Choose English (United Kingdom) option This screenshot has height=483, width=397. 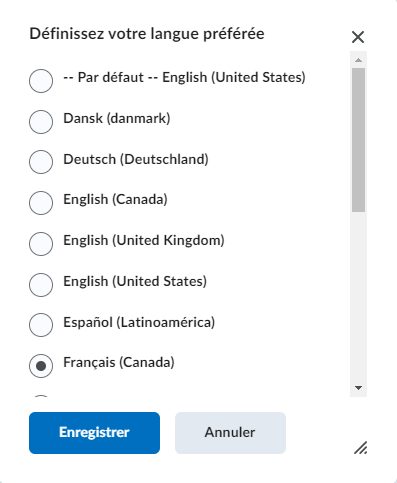(41, 244)
